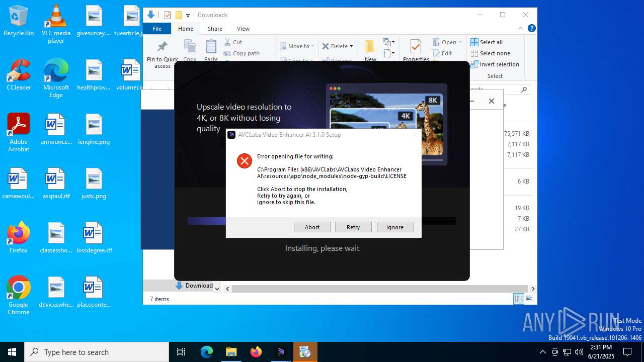Open the Delete dropdown arrow in Explorer
The image size is (644, 362).
(x=351, y=46)
